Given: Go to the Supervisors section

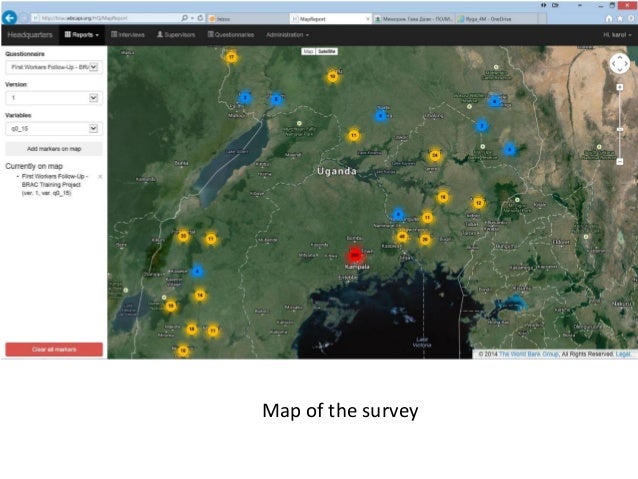Looking at the screenshot, I should [x=177, y=35].
